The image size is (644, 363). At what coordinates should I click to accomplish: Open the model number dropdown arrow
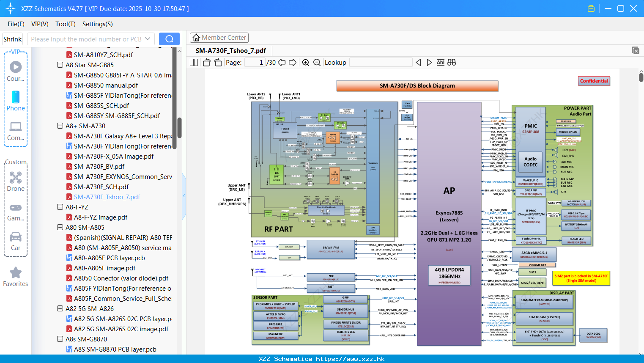coord(148,39)
